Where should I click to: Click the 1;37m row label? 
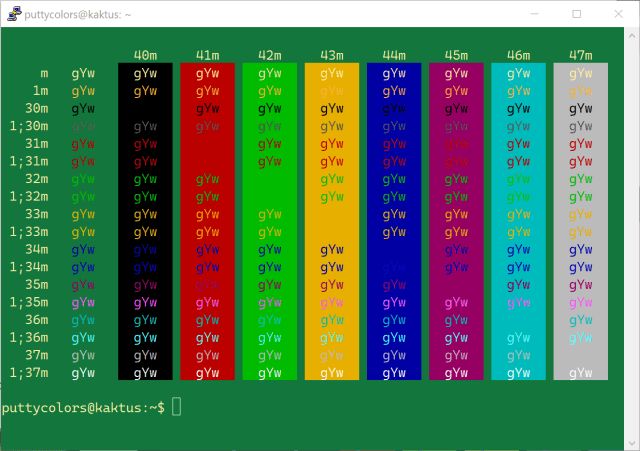click(x=29, y=373)
